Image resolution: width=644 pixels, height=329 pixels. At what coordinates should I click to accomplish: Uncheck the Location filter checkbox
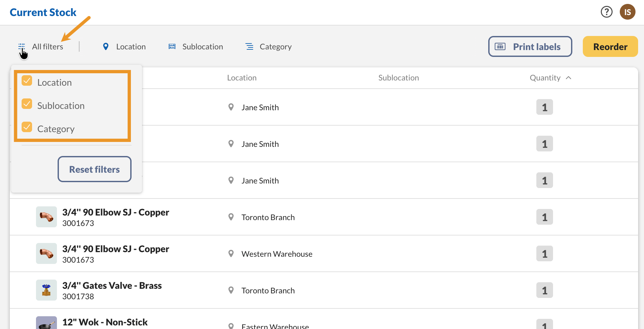27,80
